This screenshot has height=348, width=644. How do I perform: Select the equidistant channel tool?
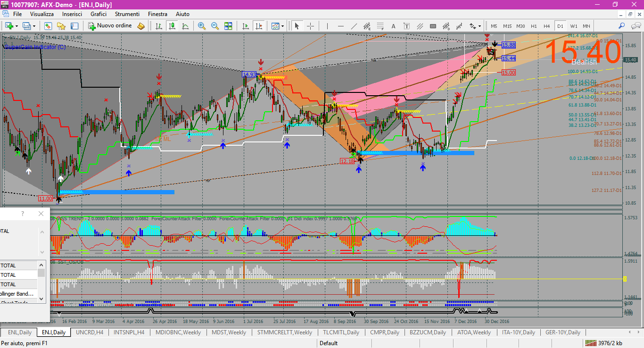367,26
